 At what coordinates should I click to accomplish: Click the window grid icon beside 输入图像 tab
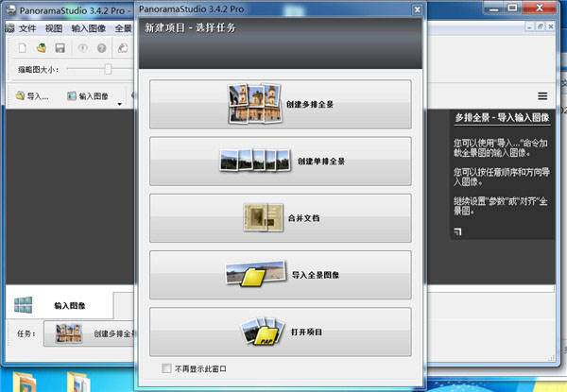pyautogui.click(x=23, y=305)
